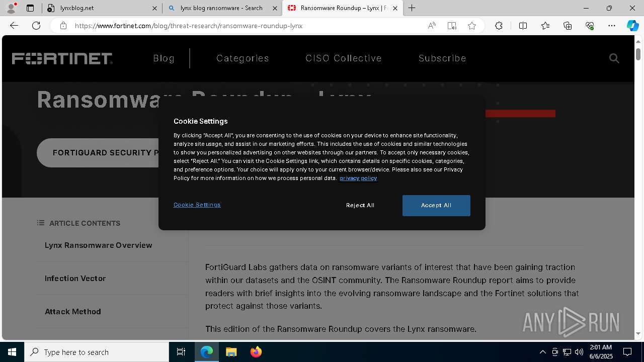The height and width of the screenshot is (362, 644).
Task: Click Fortinet site search magnifier
Action: (x=614, y=58)
